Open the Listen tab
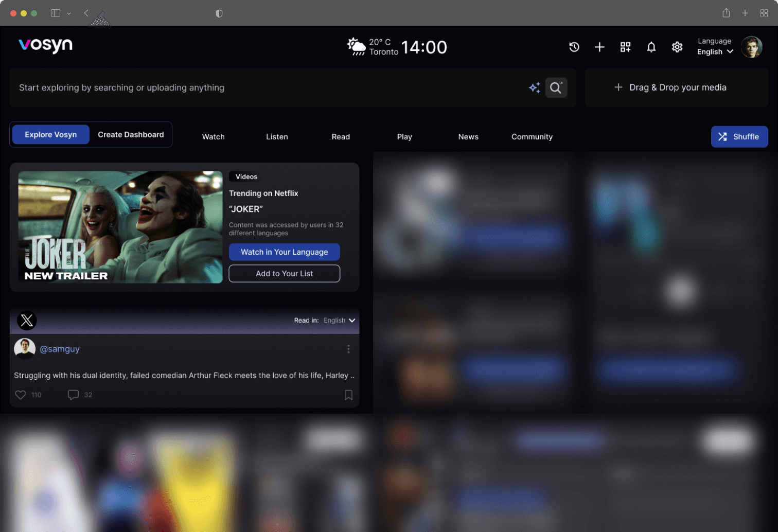Viewport: 778px width, 532px height. (x=277, y=137)
